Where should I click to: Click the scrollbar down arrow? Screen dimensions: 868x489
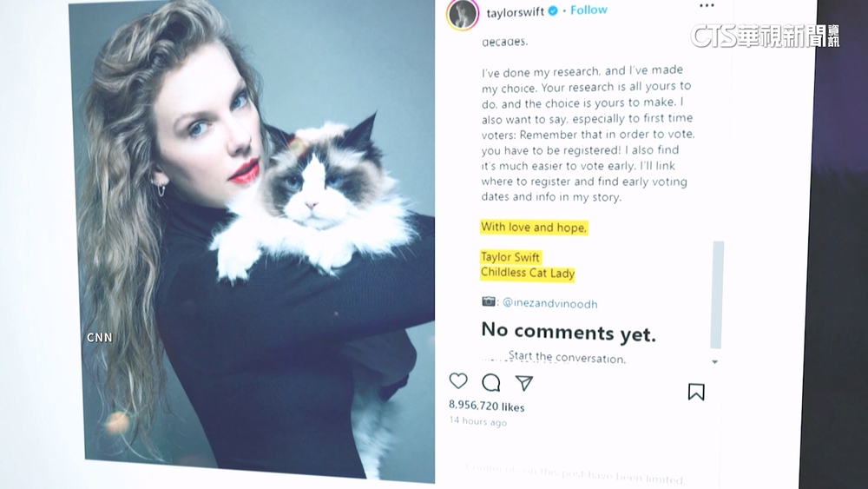tap(715, 361)
